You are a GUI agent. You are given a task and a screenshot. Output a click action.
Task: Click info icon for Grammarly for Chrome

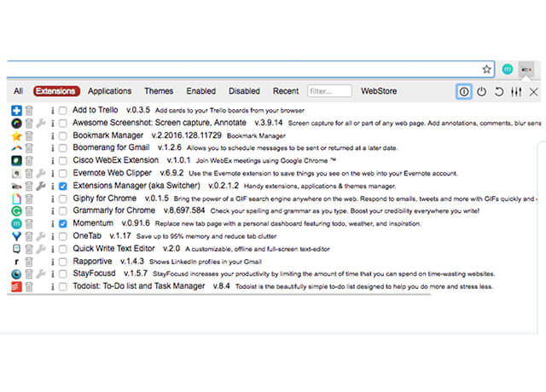click(52, 210)
